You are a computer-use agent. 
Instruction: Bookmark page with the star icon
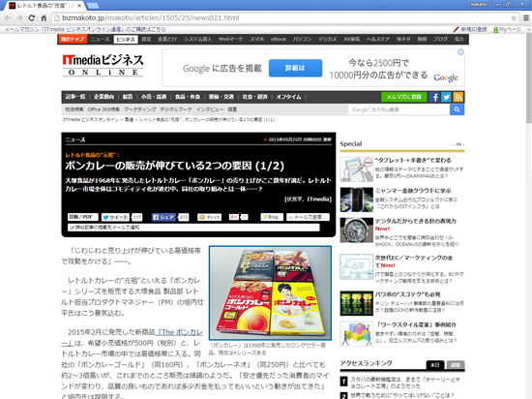point(514,18)
